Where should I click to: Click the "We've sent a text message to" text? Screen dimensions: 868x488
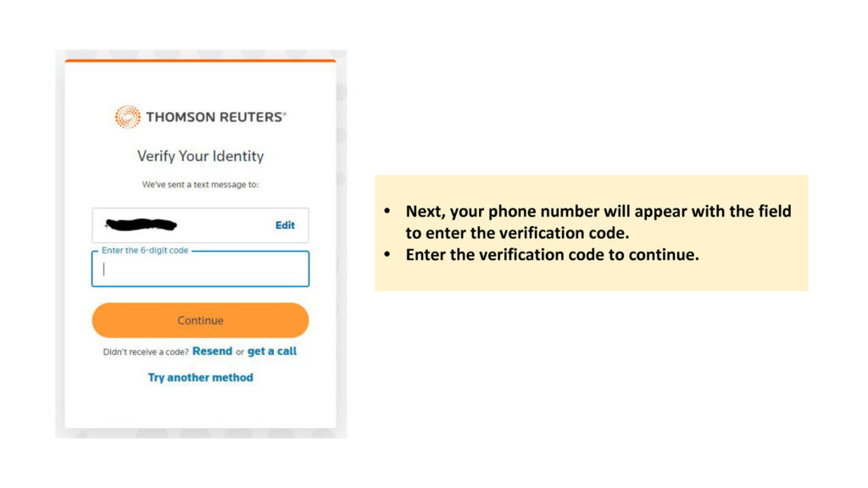click(x=200, y=184)
